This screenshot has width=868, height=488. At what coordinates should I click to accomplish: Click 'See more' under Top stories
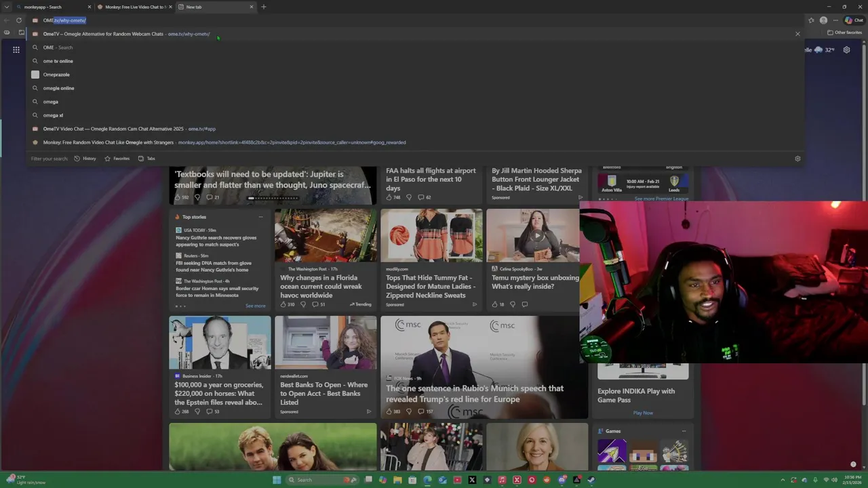(x=256, y=306)
